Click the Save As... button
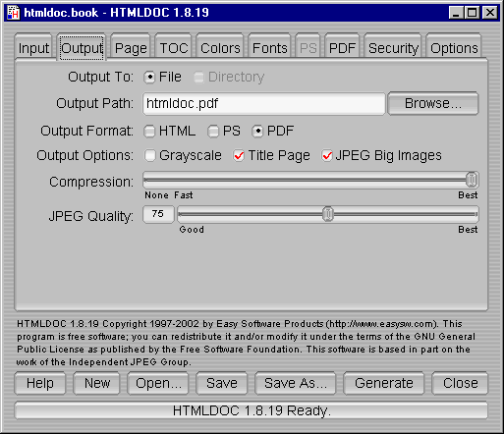 (296, 383)
